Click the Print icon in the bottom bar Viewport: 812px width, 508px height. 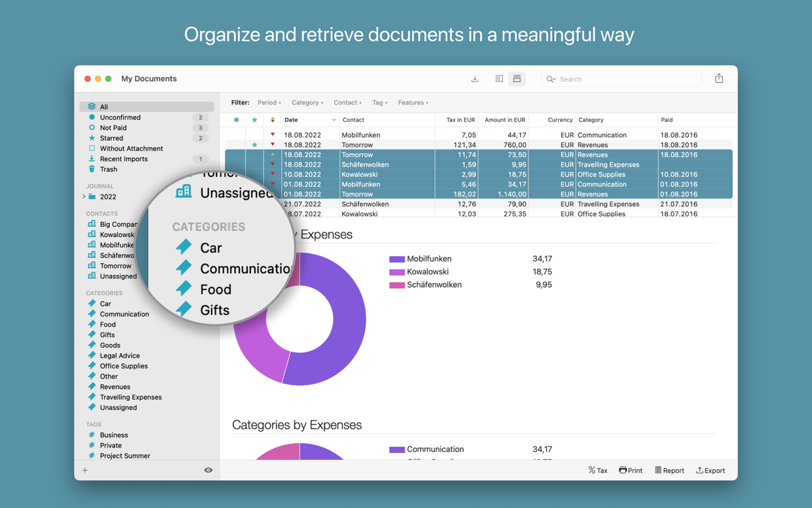631,470
